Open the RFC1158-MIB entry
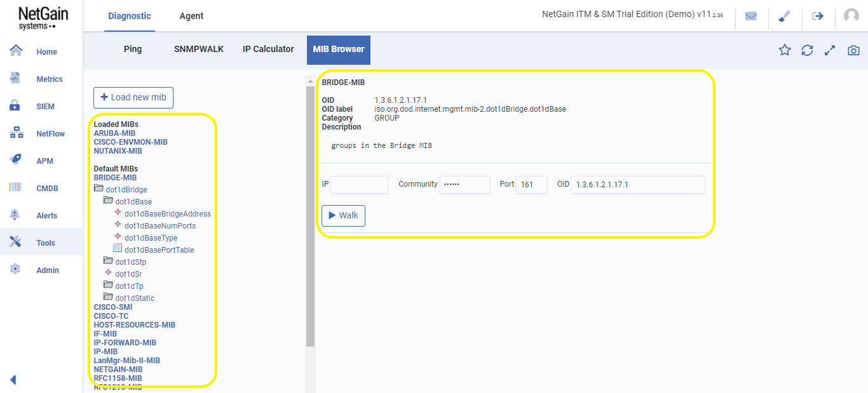868x393 pixels. click(x=118, y=378)
